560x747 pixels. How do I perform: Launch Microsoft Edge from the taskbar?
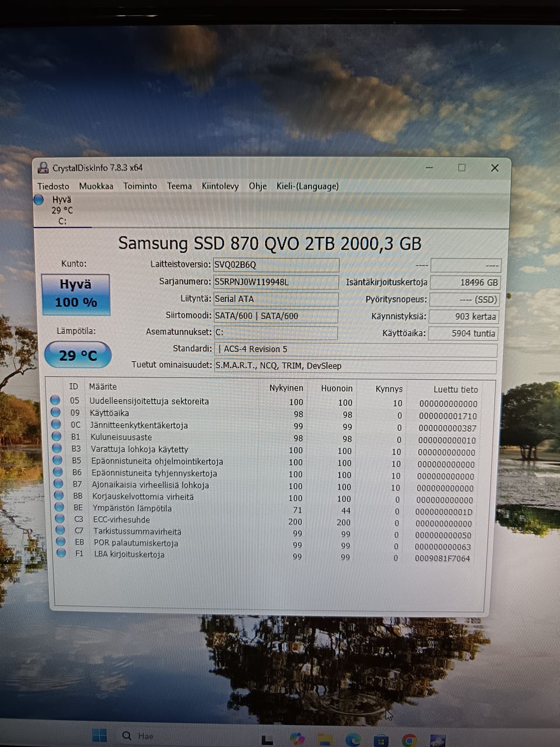[x=353, y=739]
